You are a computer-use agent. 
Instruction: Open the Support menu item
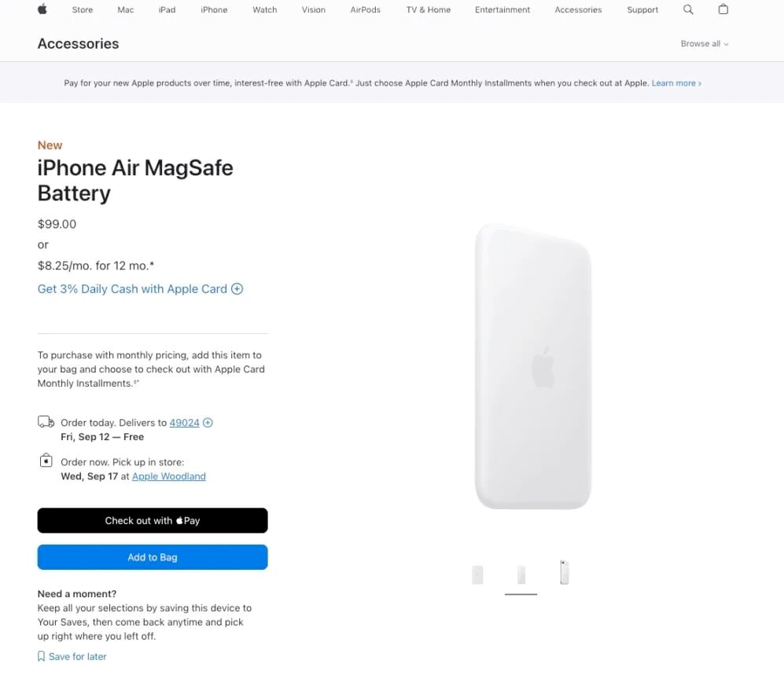(642, 9)
